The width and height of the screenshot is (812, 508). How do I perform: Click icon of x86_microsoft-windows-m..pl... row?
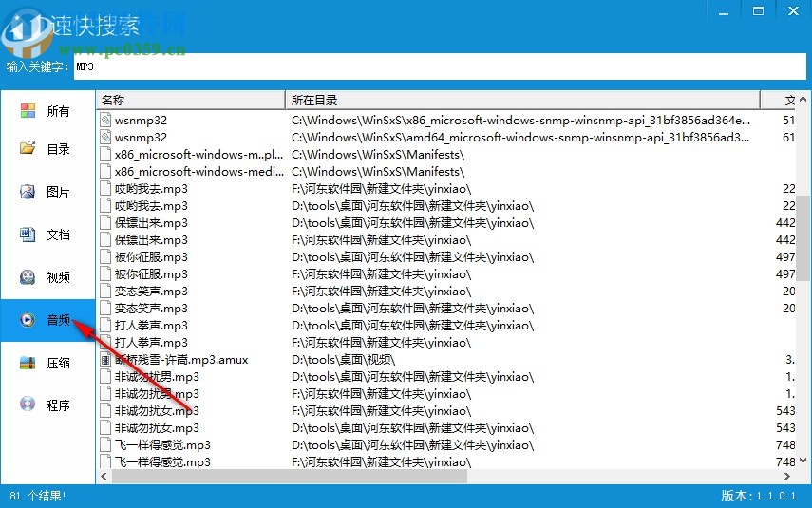[x=105, y=155]
